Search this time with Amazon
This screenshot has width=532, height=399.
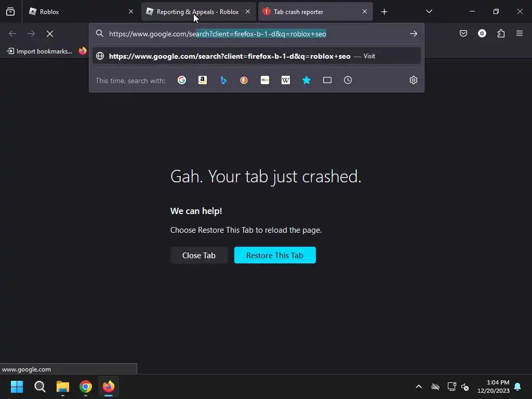pyautogui.click(x=203, y=80)
